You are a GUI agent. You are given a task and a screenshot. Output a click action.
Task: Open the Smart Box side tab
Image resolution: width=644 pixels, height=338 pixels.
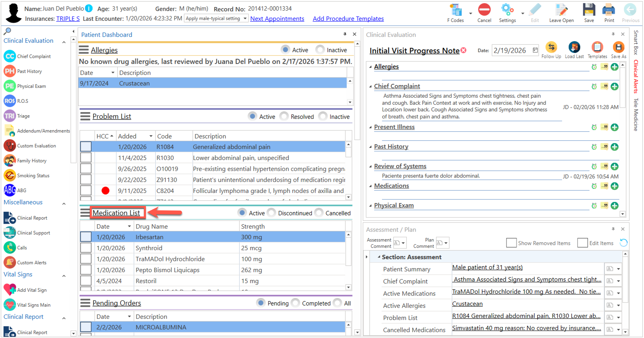636,42
